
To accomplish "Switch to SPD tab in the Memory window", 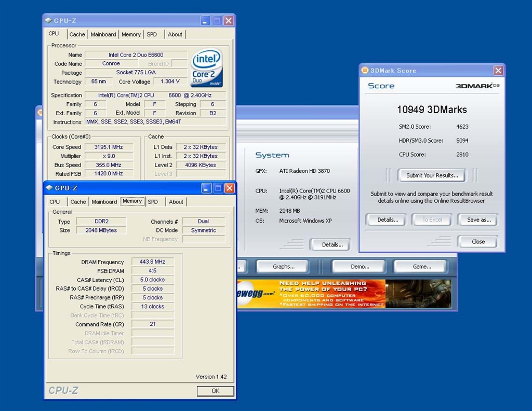I will (153, 202).
